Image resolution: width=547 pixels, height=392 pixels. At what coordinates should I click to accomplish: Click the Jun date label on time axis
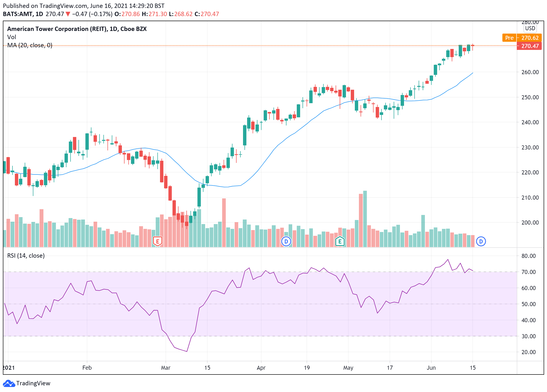click(x=431, y=368)
